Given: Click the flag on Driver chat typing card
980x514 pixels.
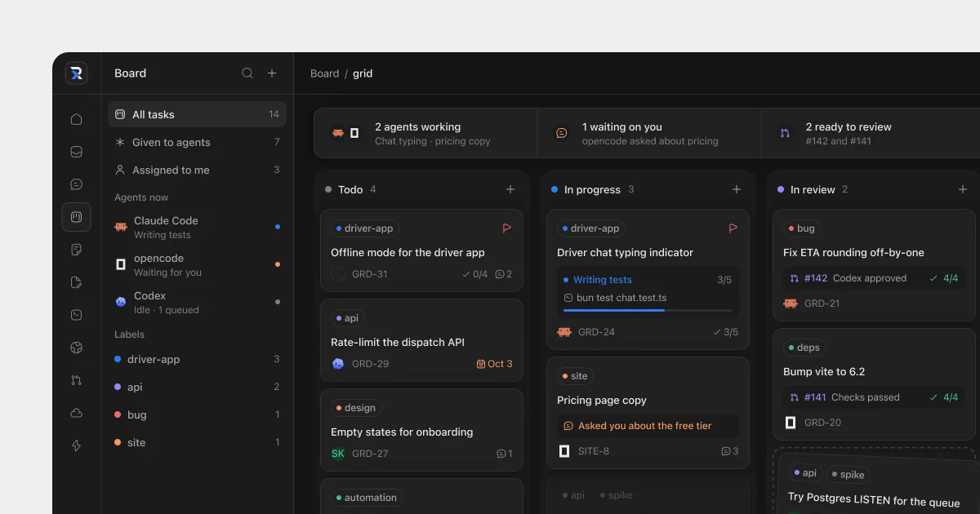Looking at the screenshot, I should pos(733,228).
